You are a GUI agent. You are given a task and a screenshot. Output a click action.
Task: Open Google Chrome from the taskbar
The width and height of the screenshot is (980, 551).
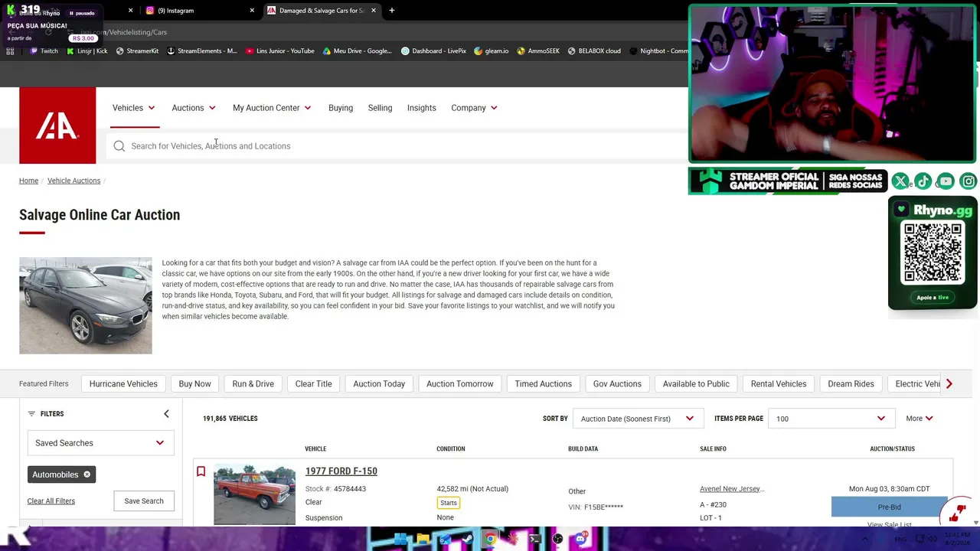(x=490, y=540)
